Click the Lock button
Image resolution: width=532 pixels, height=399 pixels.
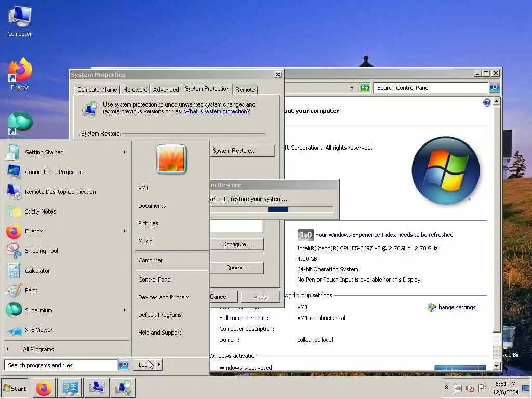coord(145,365)
